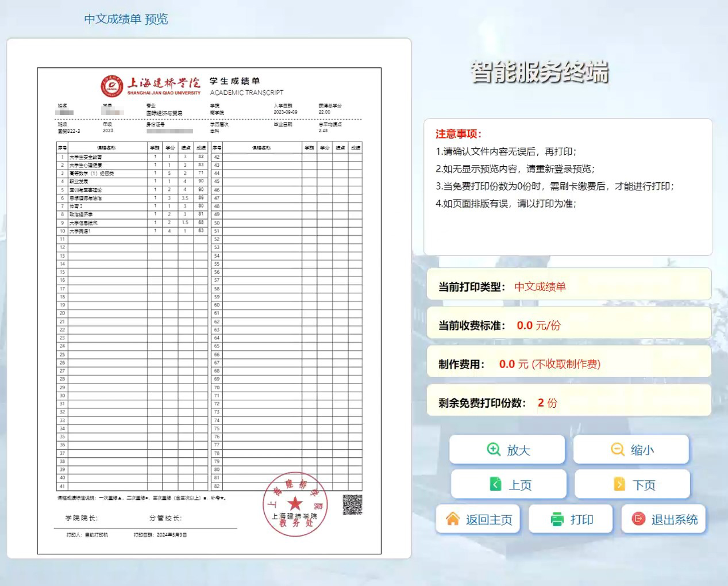
Task: Click the ACADEMIC TRANSCRIPT title text
Action: tap(246, 93)
